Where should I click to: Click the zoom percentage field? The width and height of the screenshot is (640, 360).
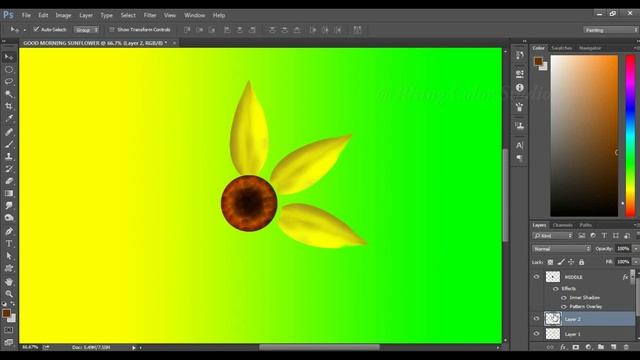pyautogui.click(x=29, y=347)
